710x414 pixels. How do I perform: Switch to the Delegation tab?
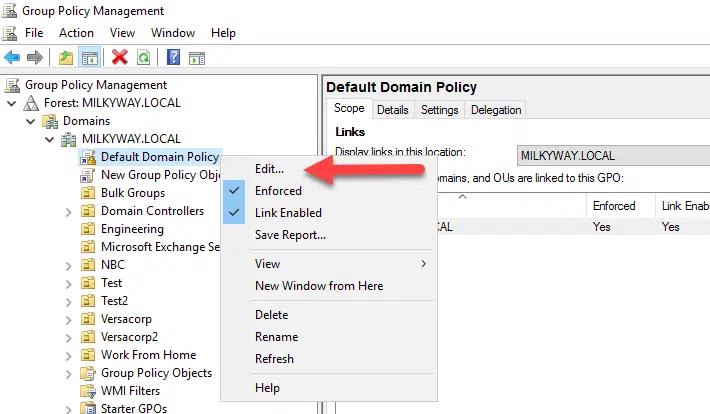[x=496, y=110]
